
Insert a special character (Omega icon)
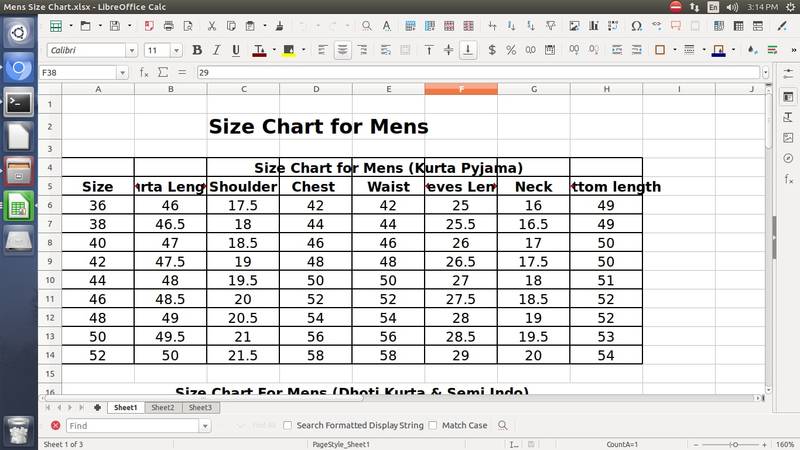pyautogui.click(x=637, y=25)
